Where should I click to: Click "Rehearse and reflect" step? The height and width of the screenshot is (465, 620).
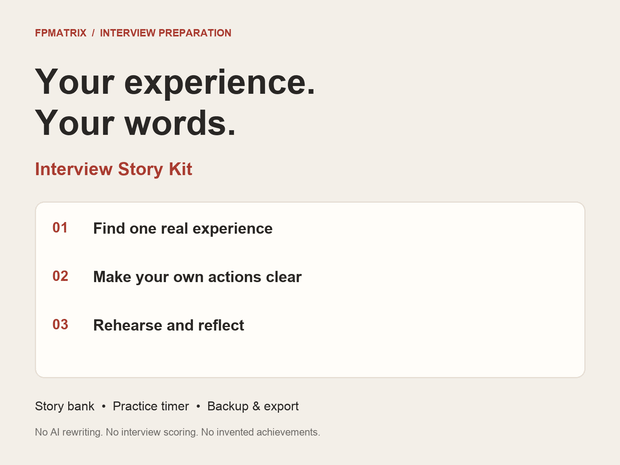click(x=168, y=325)
